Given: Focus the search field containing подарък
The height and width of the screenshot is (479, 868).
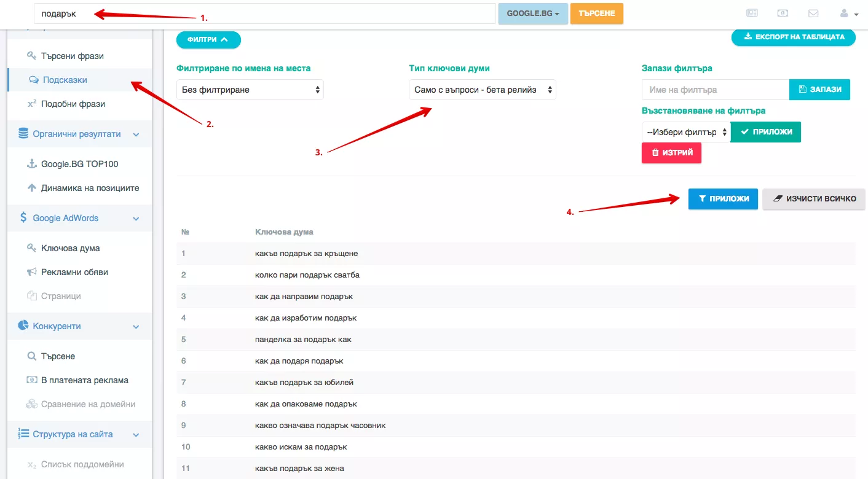Looking at the screenshot, I should click(x=265, y=14).
